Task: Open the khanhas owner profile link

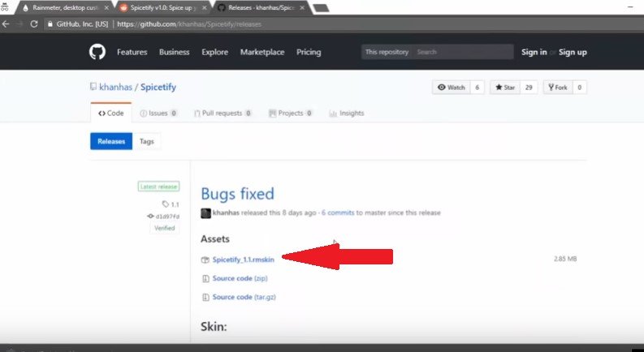Action: pos(116,87)
